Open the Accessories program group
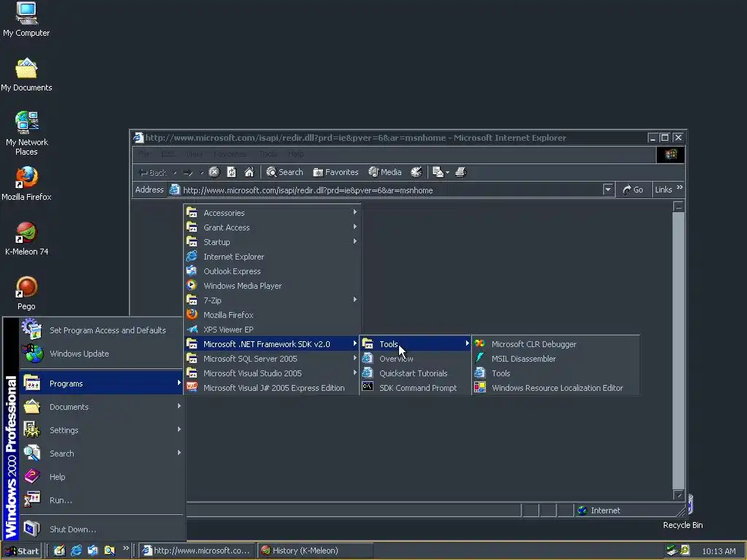This screenshot has height=560, width=747. (x=272, y=213)
